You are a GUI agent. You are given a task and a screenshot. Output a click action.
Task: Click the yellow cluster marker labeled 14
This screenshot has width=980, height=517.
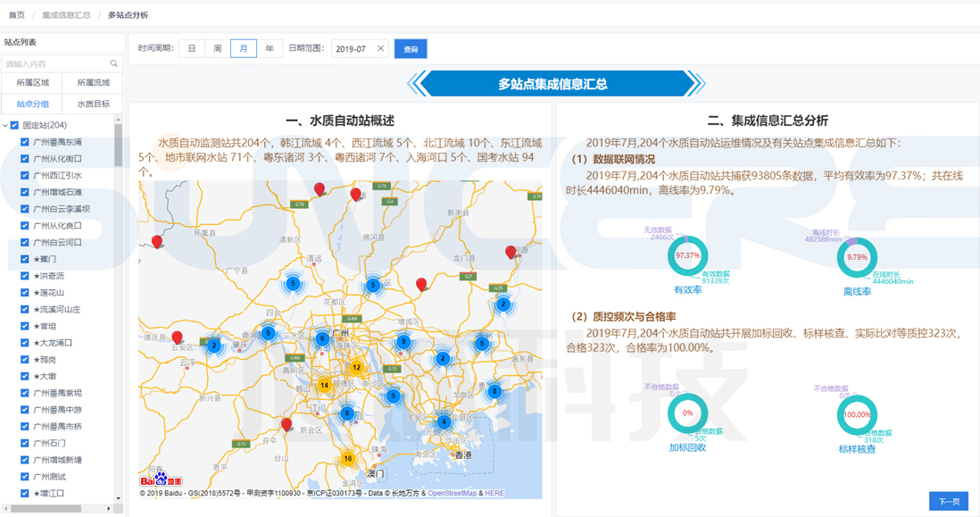coord(324,386)
